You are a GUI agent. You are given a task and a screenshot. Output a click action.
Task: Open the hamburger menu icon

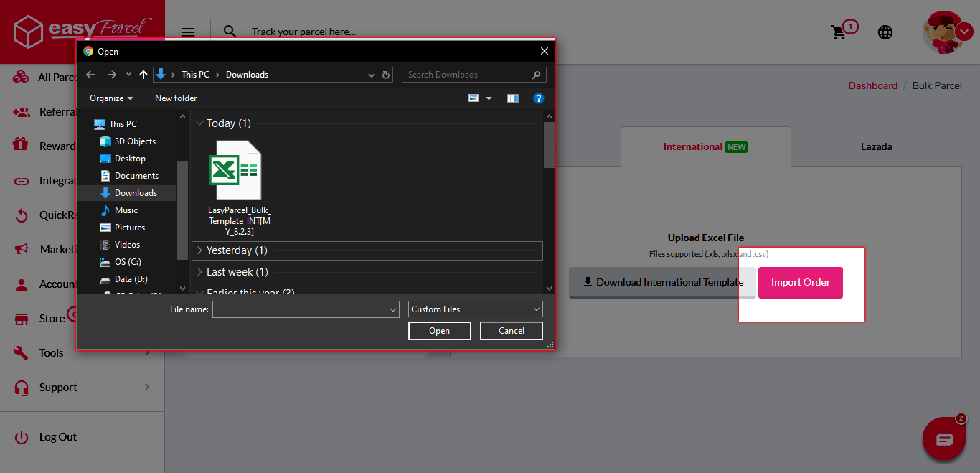(x=188, y=32)
